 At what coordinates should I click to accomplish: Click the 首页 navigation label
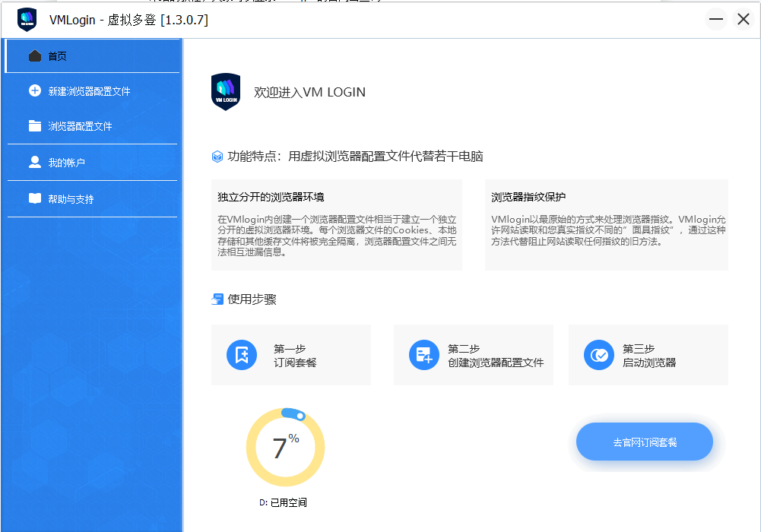tap(57, 55)
